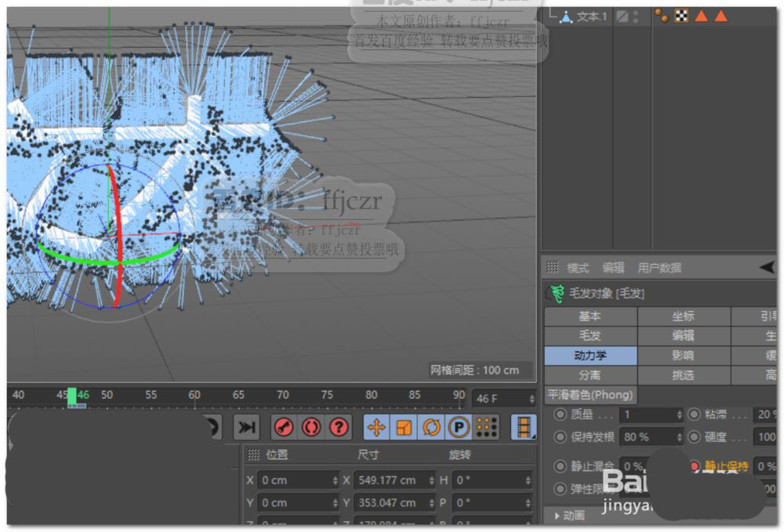Viewport: 784px width, 532px height.
Task: Switch to the 坐标 tab
Action: [x=684, y=317]
